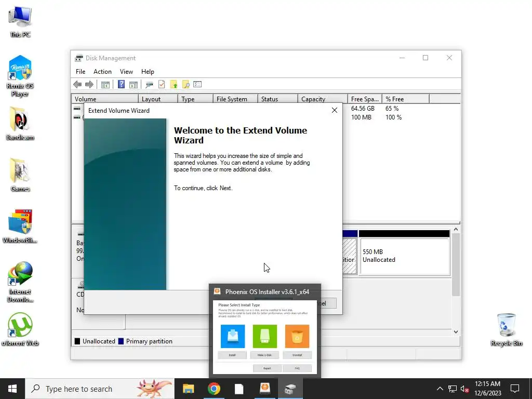The image size is (532, 399).
Task: Click the blue Primary partition legend swatch
Action: [121, 341]
